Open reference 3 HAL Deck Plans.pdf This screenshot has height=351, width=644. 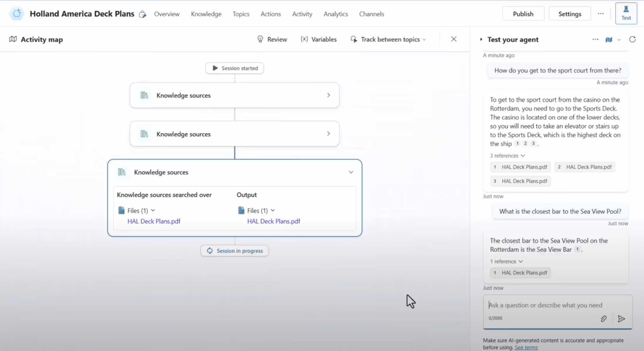[x=520, y=181]
